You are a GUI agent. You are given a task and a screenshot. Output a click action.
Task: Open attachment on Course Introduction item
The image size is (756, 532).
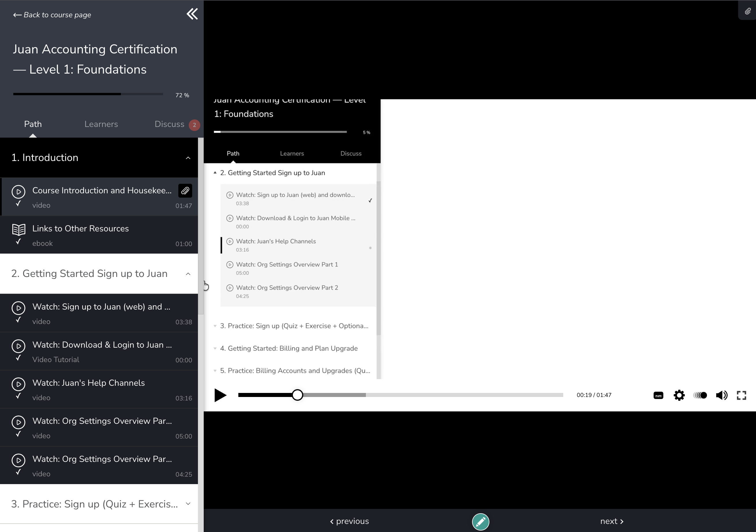[185, 191]
